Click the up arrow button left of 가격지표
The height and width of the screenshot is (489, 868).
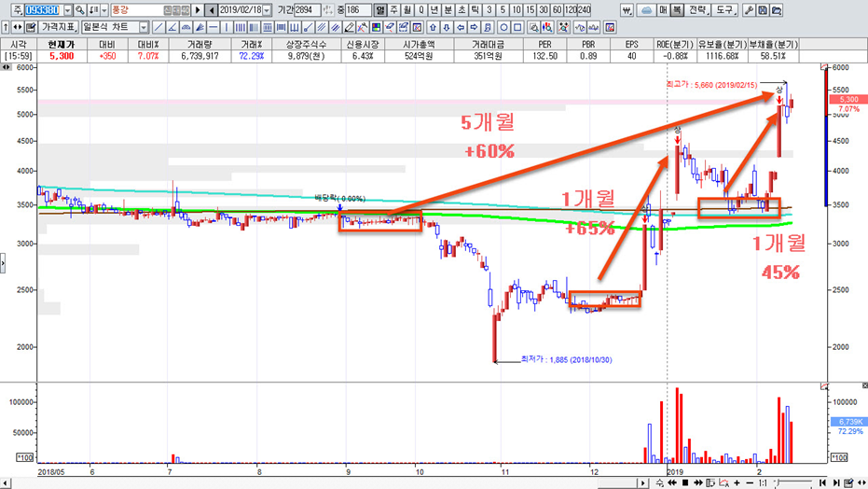[6, 26]
